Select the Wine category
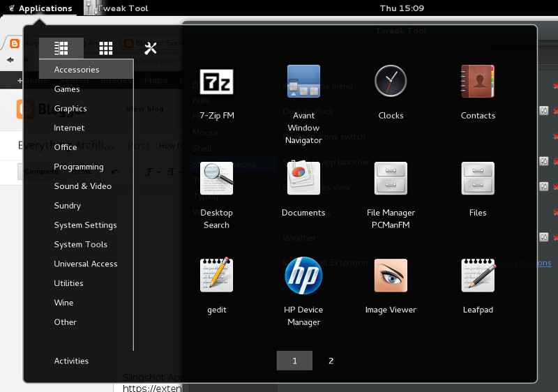558x392 pixels. tap(63, 303)
